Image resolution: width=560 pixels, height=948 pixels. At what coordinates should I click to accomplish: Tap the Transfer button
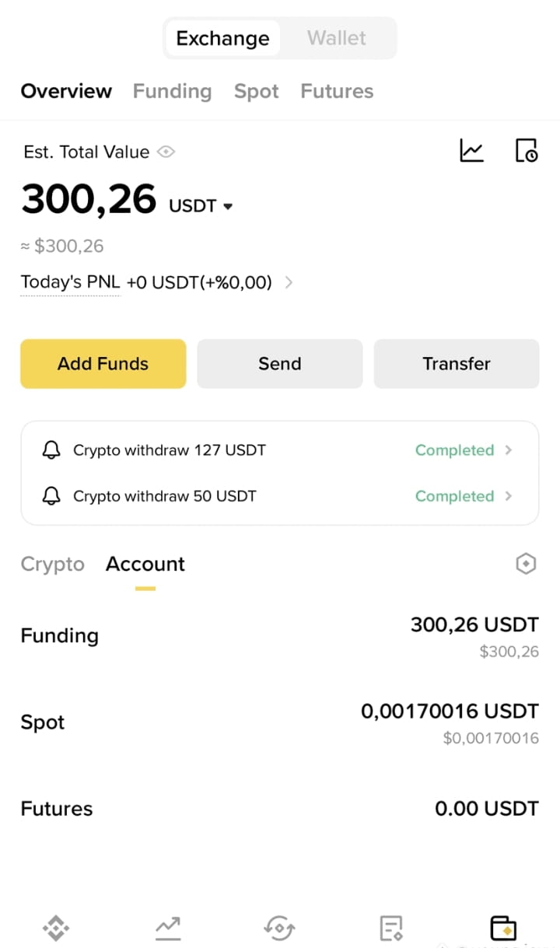point(457,363)
